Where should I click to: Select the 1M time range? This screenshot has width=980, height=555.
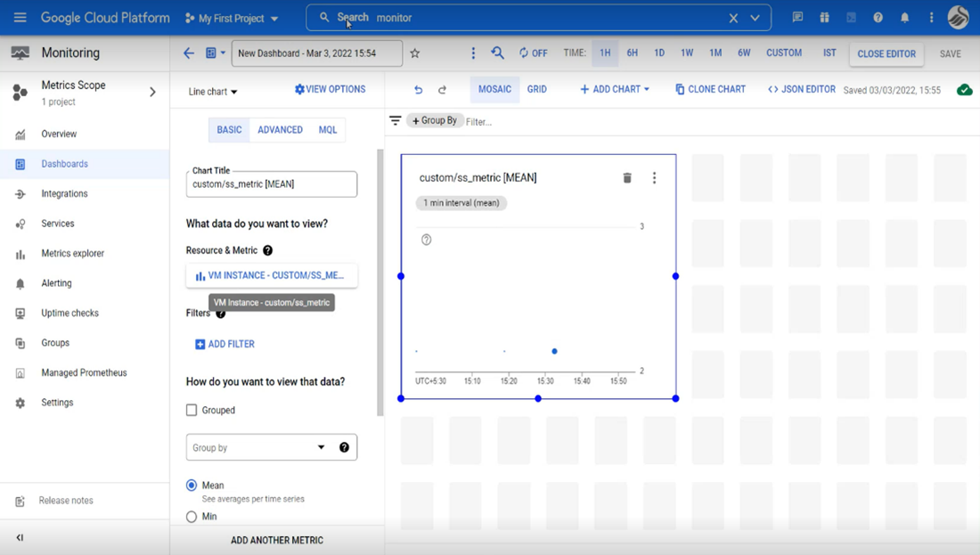(x=715, y=53)
